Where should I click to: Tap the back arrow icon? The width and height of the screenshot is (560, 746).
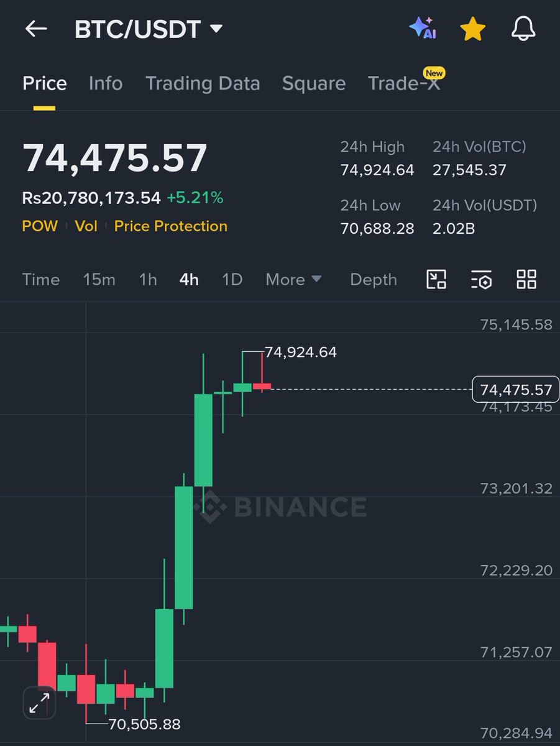click(36, 29)
